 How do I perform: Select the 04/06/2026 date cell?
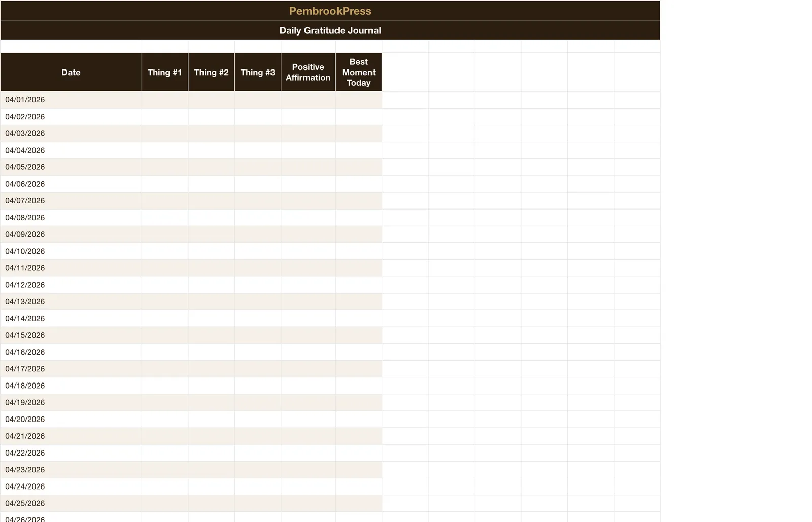[71, 184]
